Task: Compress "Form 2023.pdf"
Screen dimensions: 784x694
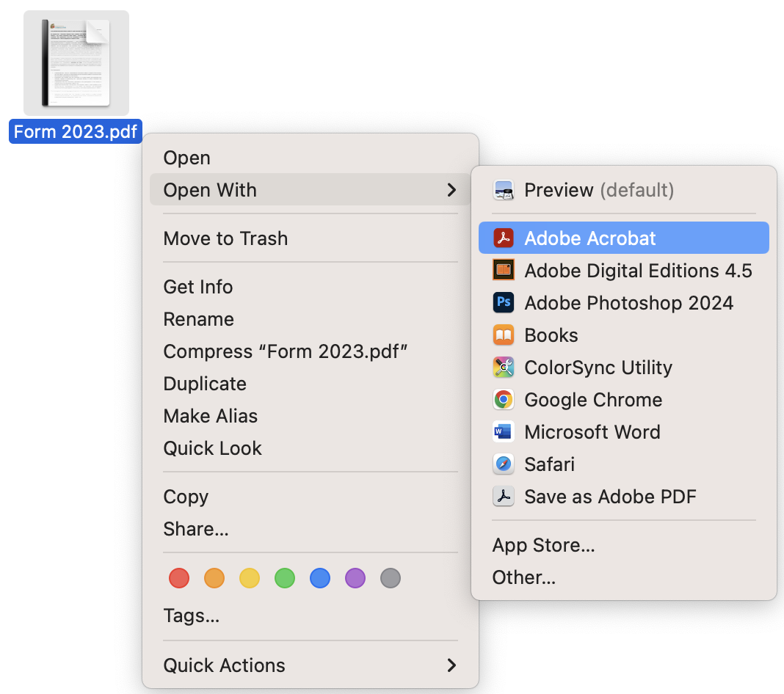Action: tap(310, 351)
